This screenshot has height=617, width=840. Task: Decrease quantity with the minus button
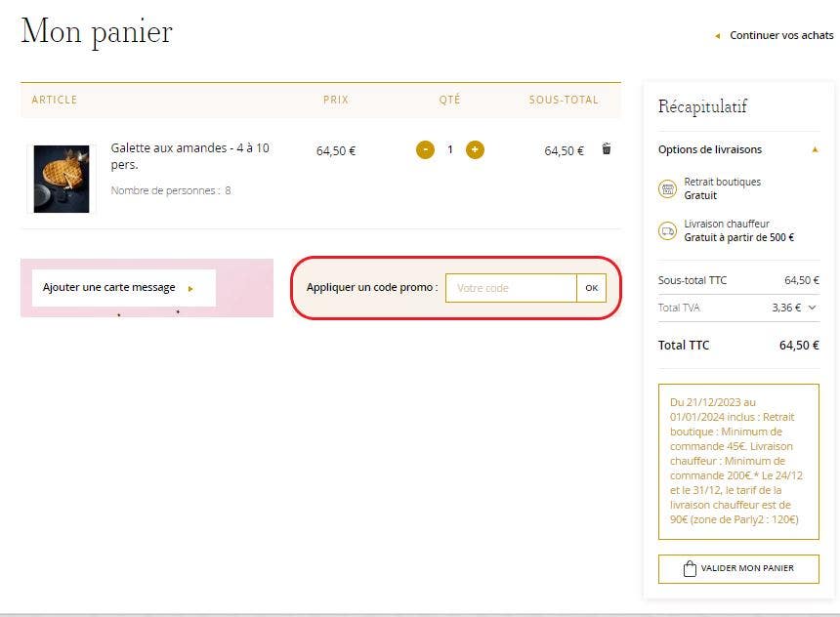(425, 150)
